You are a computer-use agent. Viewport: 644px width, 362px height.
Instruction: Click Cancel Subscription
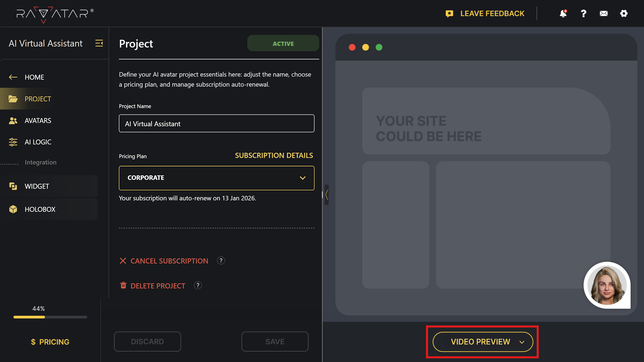click(x=169, y=261)
